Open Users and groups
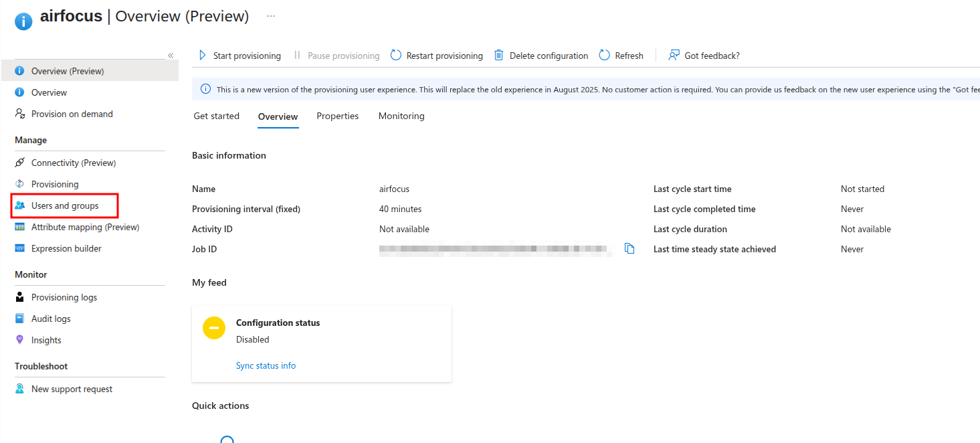The width and height of the screenshot is (980, 443). coord(65,205)
